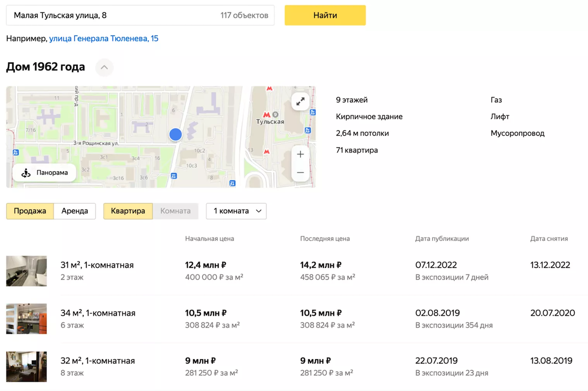Zoom in on the map
The height and width of the screenshot is (391, 588).
click(300, 154)
